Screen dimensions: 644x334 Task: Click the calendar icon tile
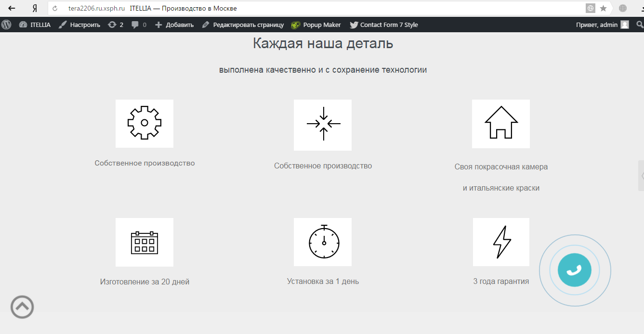145,242
